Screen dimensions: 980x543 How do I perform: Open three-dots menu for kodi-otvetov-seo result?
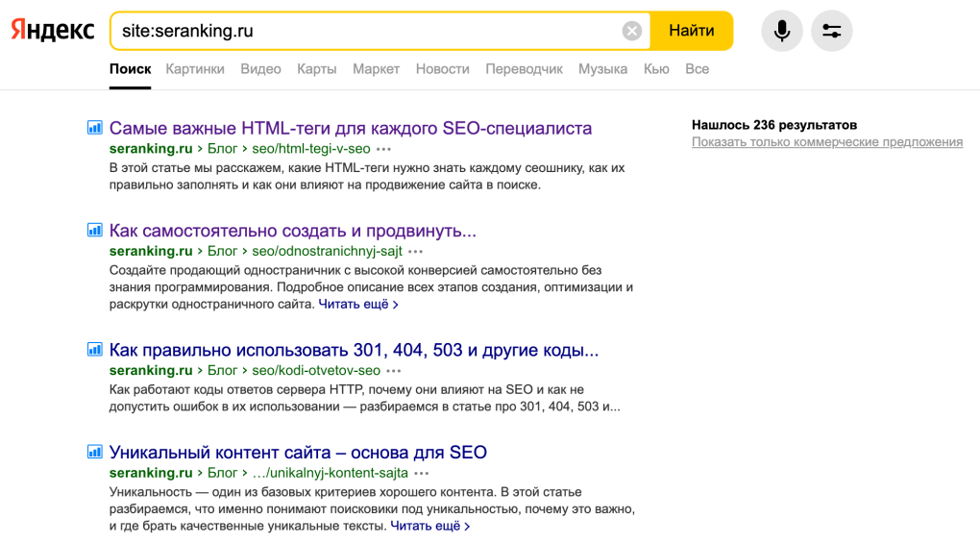coord(394,371)
